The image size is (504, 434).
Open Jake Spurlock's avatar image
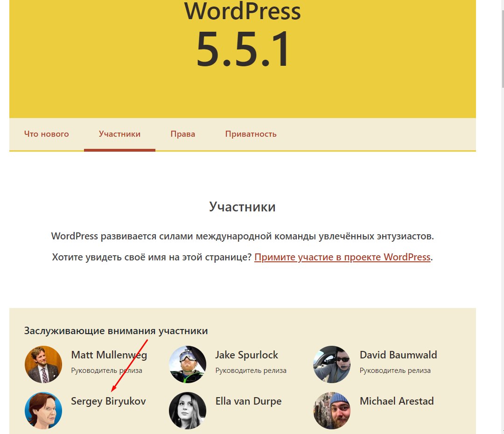coord(188,364)
